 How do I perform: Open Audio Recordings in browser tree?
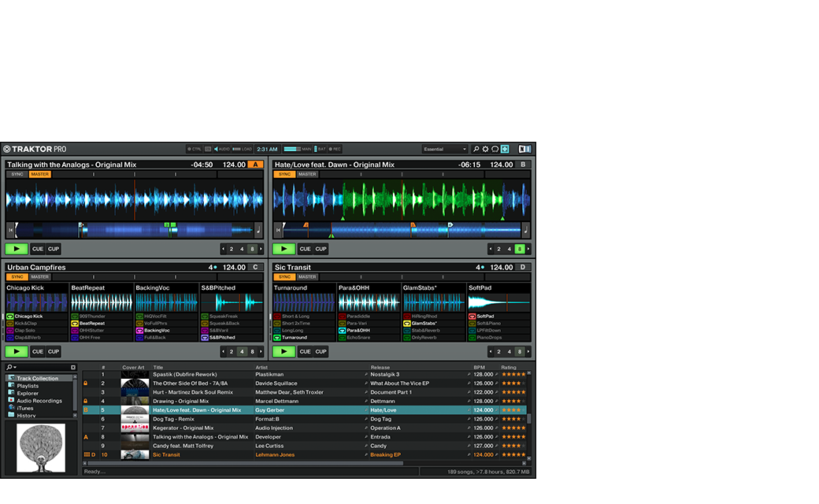point(39,401)
